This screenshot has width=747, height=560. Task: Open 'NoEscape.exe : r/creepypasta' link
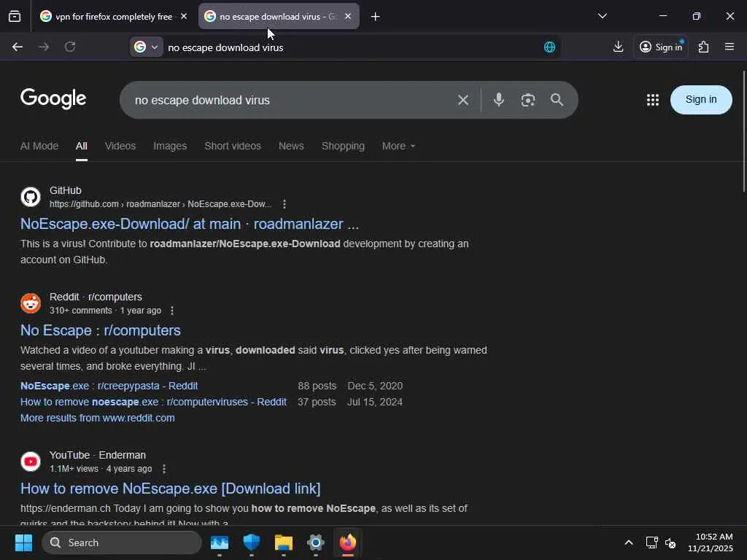point(109,386)
